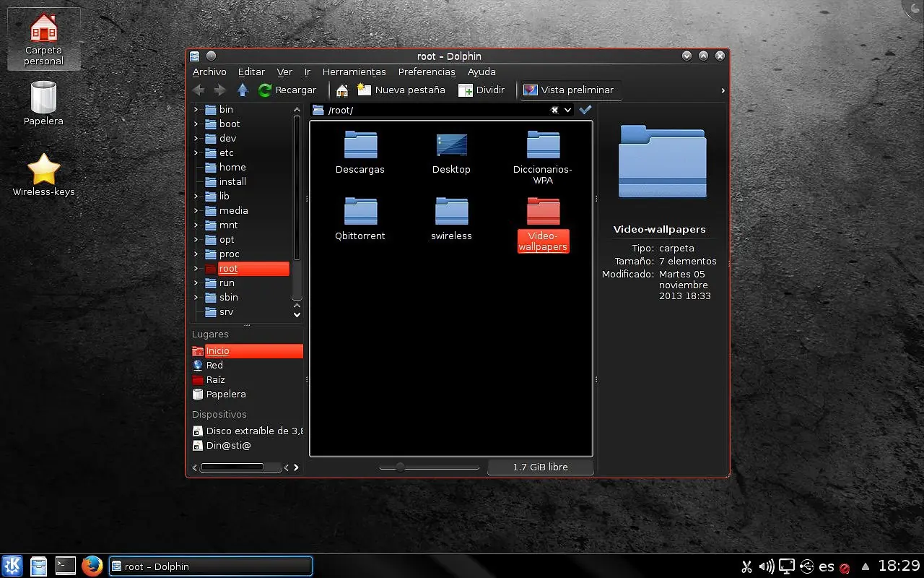Show more toolbar items via overflow arrow
The height and width of the screenshot is (578, 924).
[723, 90]
